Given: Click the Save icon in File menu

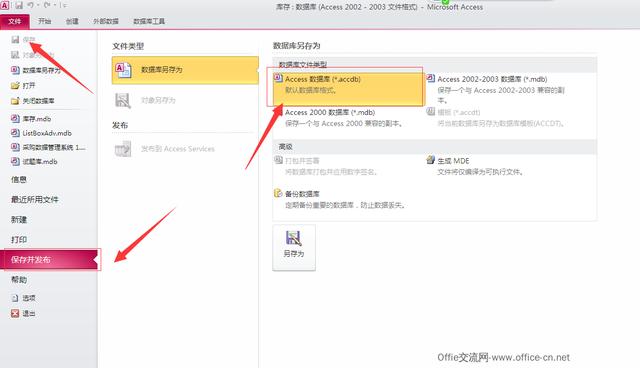Looking at the screenshot, I should (x=15, y=40).
